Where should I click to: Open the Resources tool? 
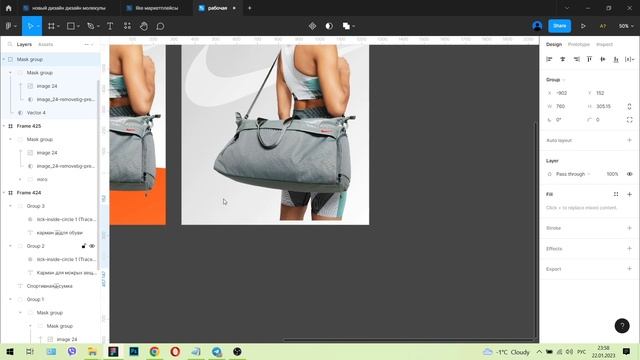(x=127, y=26)
